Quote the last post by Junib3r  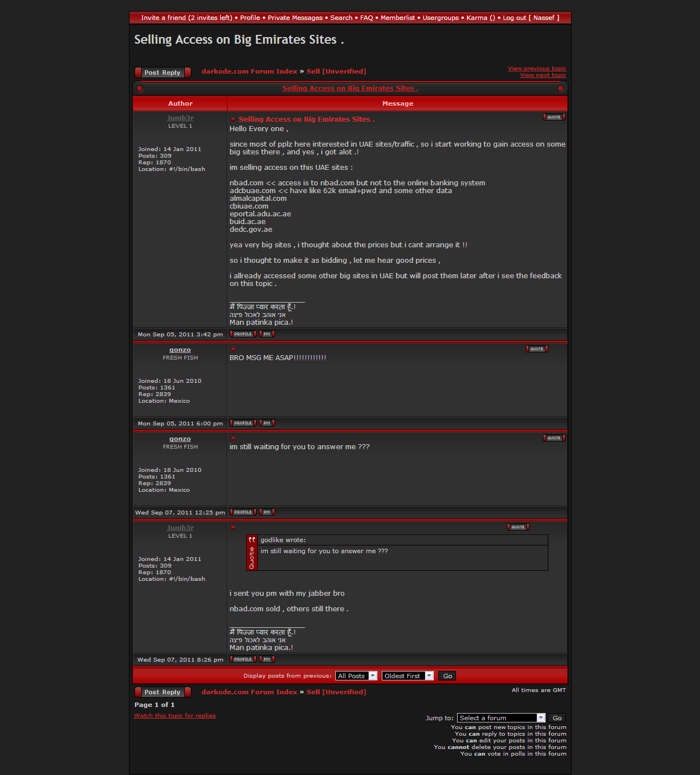coord(518,527)
